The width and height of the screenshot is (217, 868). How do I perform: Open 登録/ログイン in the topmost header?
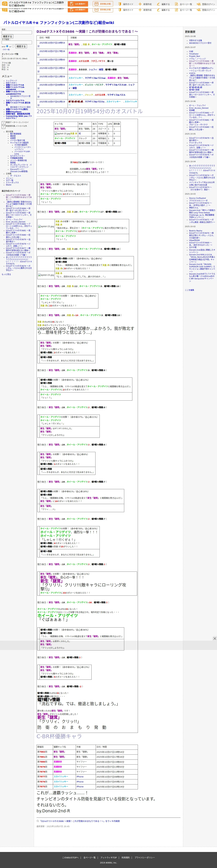tap(206, 4)
